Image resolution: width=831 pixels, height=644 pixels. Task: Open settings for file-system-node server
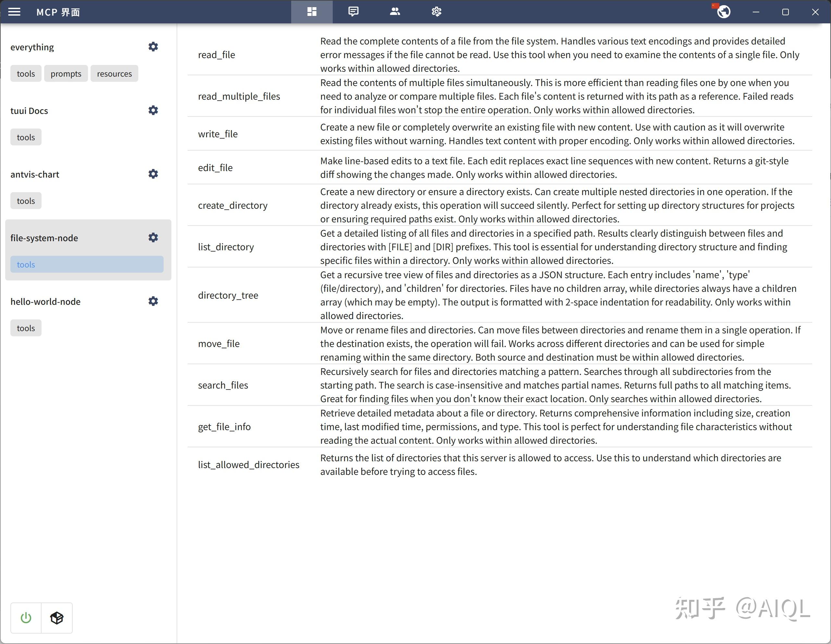pos(153,237)
